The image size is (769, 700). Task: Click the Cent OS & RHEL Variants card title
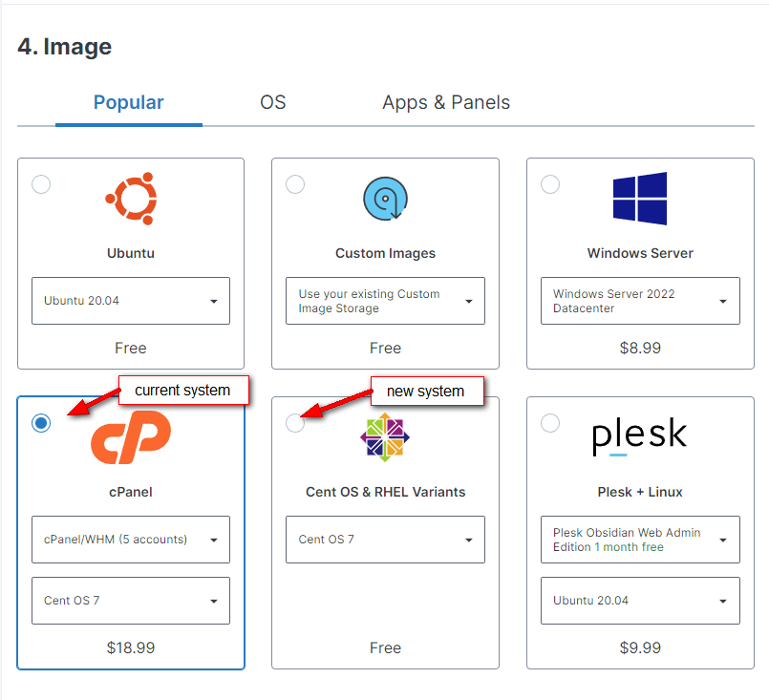pos(385,492)
